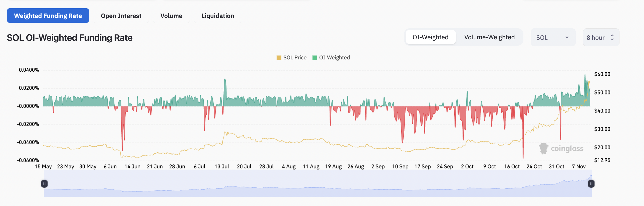Open the Weighted Funding Rate tab
The width and height of the screenshot is (644, 206).
coord(48,16)
